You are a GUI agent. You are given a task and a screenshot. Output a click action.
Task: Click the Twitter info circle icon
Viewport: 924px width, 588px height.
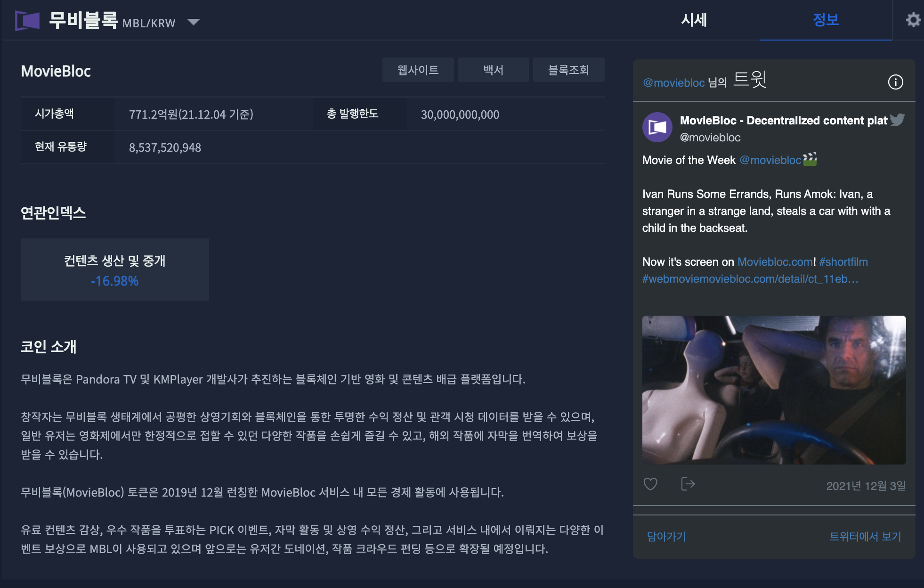pos(895,82)
